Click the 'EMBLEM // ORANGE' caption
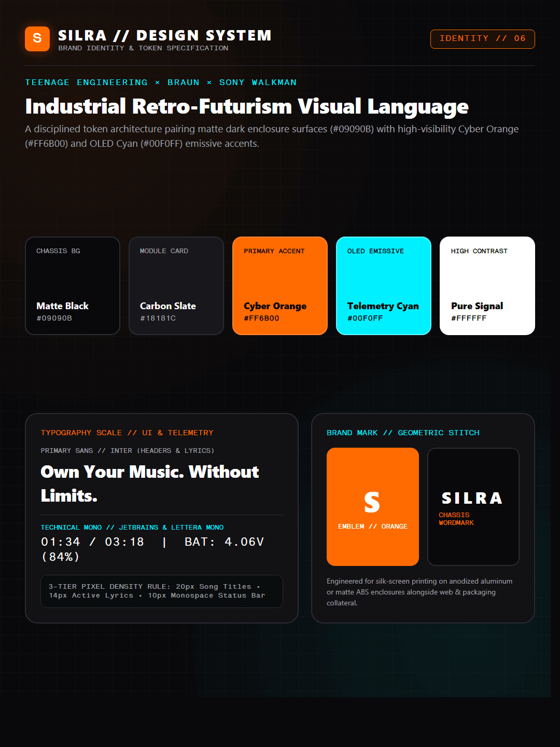The height and width of the screenshot is (747, 560). click(x=373, y=527)
